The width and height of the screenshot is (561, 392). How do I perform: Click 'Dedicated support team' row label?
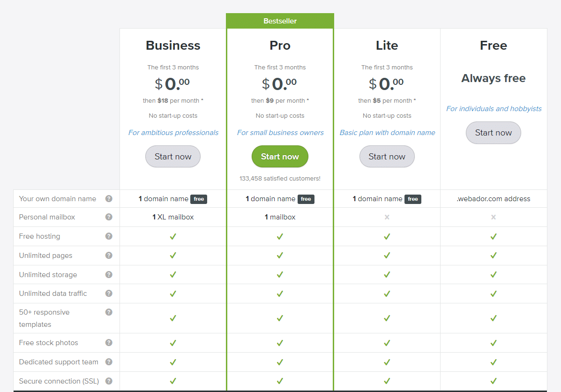point(59,362)
